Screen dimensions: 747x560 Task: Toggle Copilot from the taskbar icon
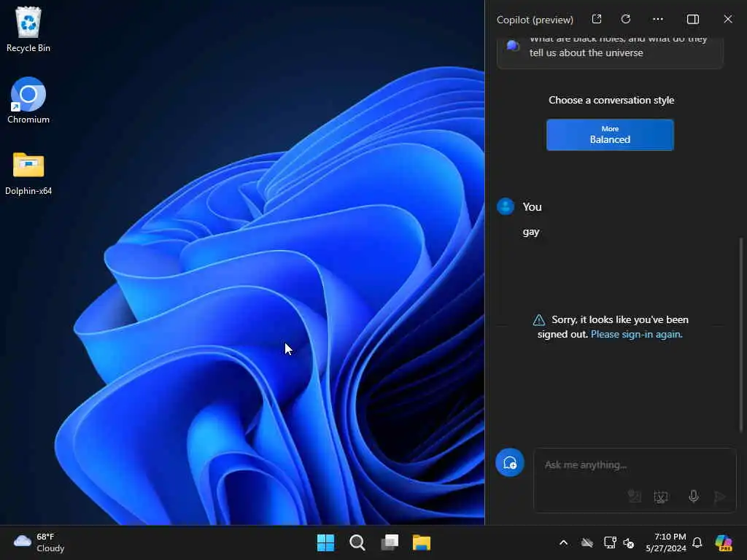point(724,542)
